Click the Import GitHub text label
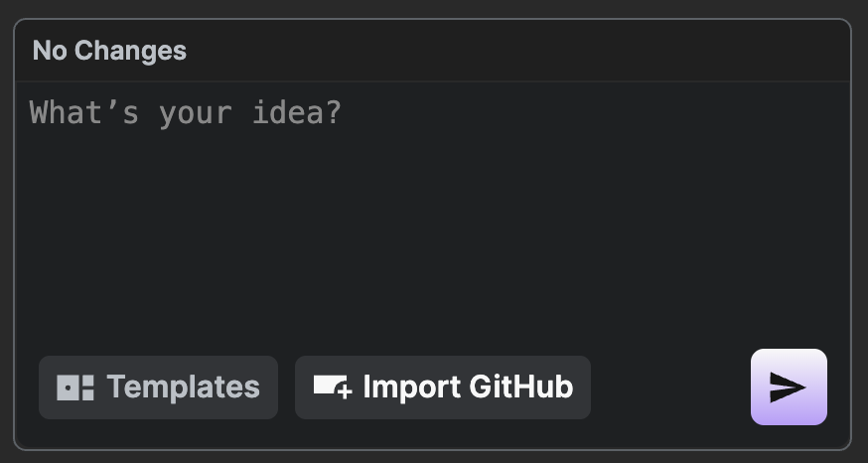Image resolution: width=868 pixels, height=463 pixels. coord(468,387)
